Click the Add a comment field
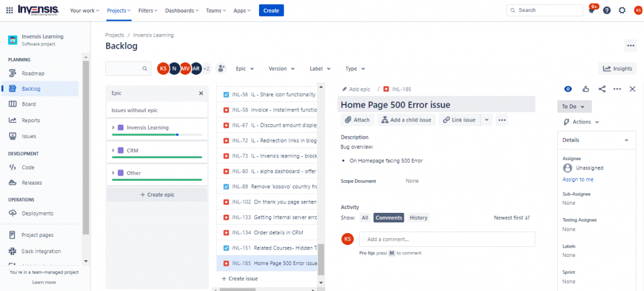Viewport: 644px width, 291px height. (x=447, y=239)
